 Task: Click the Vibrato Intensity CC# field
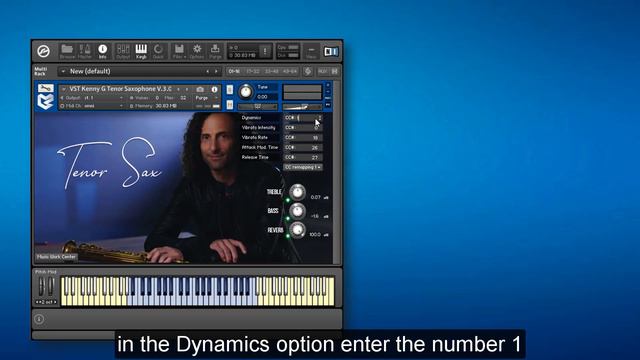[x=303, y=127]
